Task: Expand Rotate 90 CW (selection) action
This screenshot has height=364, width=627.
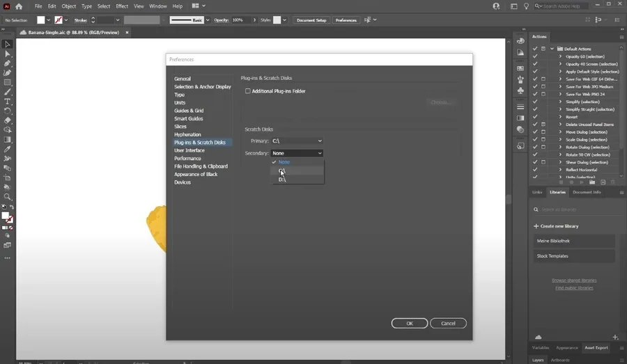Action: pyautogui.click(x=560, y=155)
